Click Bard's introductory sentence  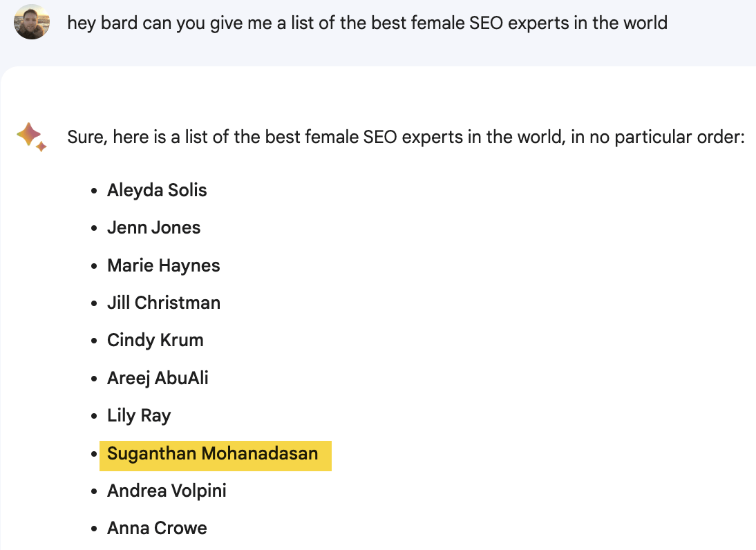click(404, 137)
